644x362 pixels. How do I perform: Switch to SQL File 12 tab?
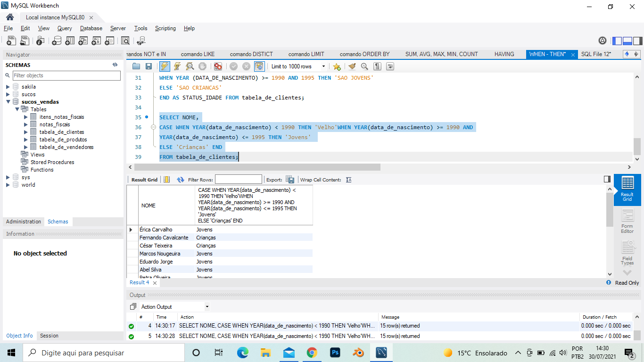(596, 54)
